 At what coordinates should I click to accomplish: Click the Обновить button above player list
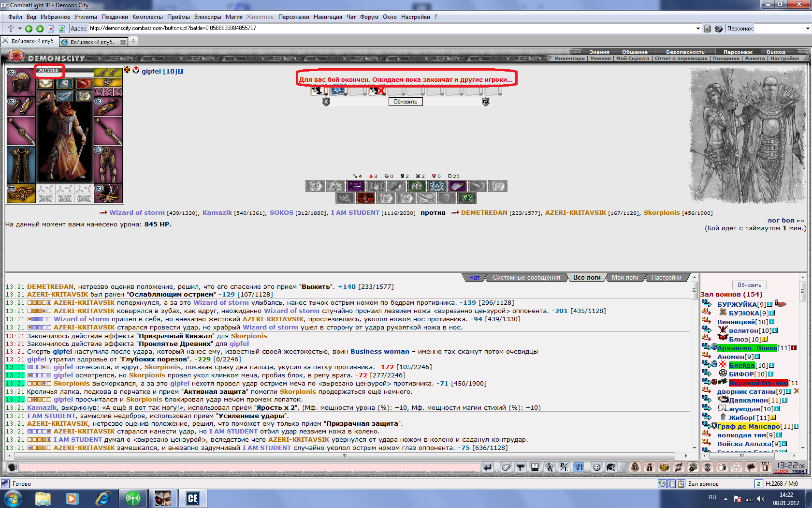(x=749, y=285)
